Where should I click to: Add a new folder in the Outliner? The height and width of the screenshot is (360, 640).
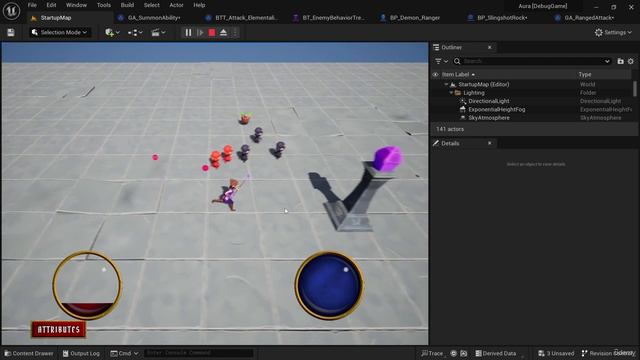pos(620,61)
